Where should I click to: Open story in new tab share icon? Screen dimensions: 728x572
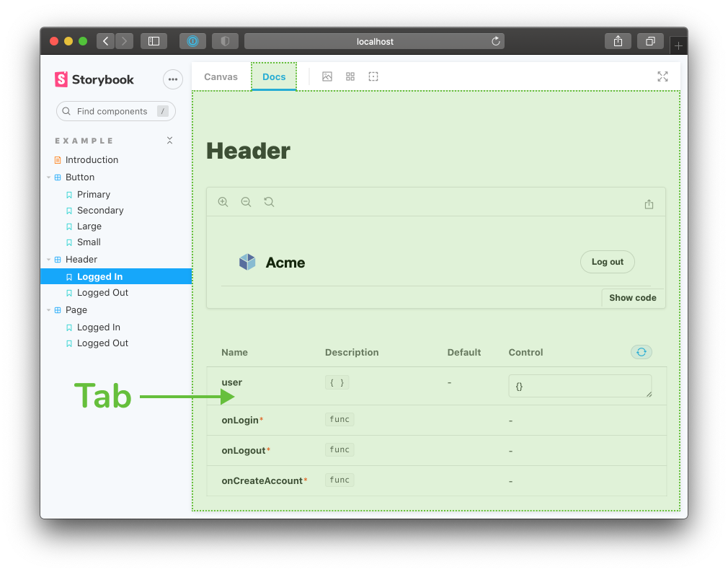click(649, 204)
